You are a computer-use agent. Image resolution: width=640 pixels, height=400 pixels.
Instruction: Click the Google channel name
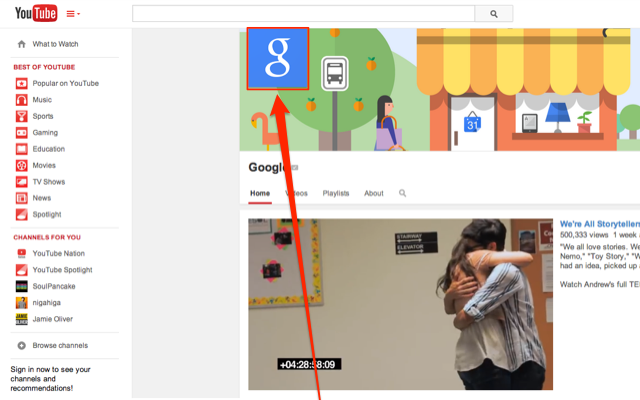tap(269, 167)
